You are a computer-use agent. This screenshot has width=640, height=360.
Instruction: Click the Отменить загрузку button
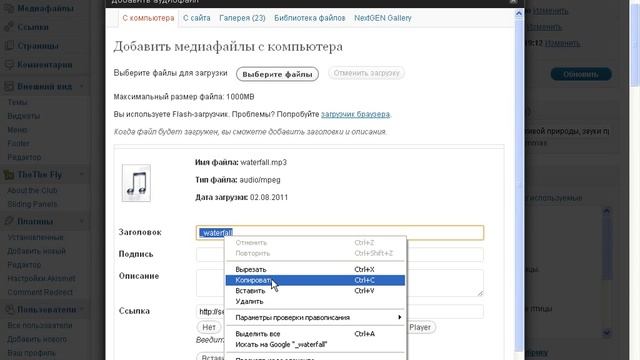pyautogui.click(x=367, y=73)
